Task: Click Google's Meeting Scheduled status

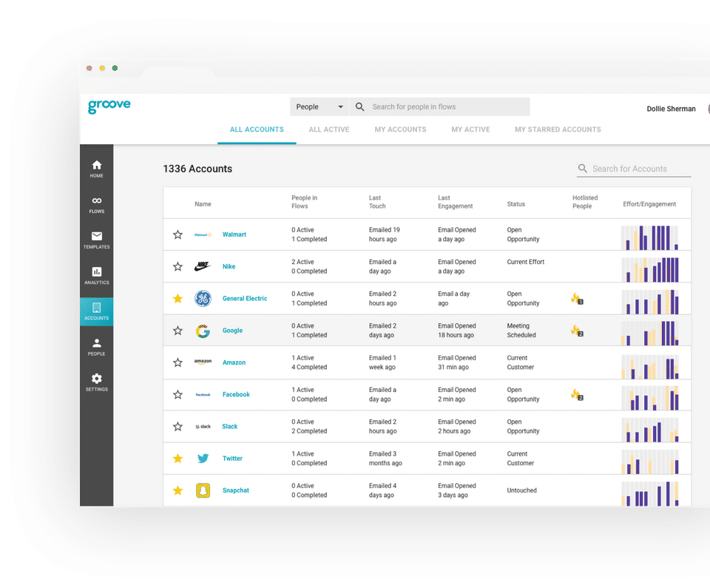Action: pos(521,331)
